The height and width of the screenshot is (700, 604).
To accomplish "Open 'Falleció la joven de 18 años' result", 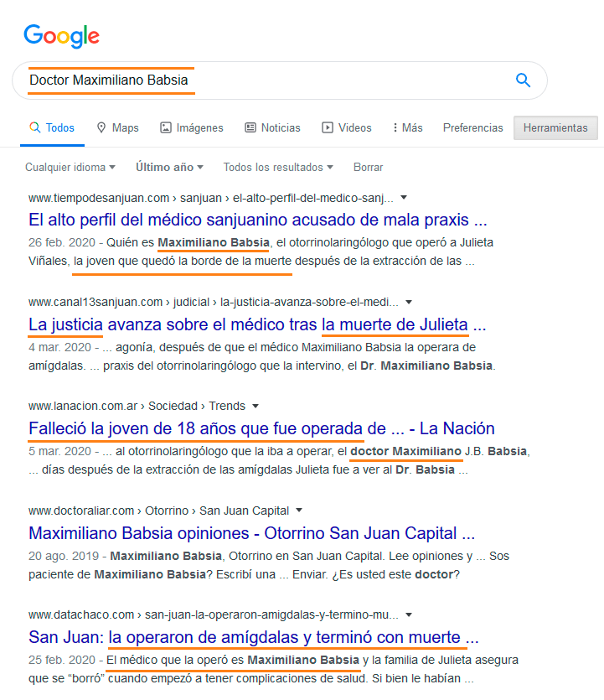I will [261, 428].
